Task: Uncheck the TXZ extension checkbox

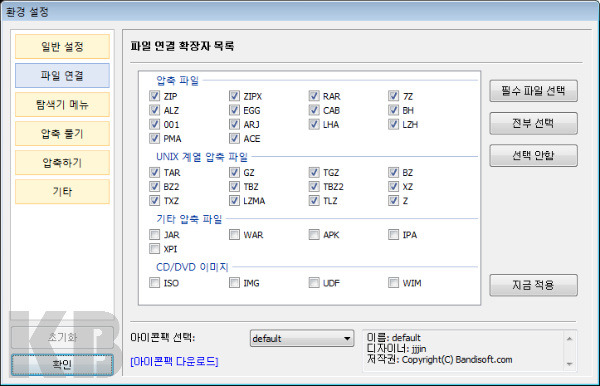Action: click(155, 200)
